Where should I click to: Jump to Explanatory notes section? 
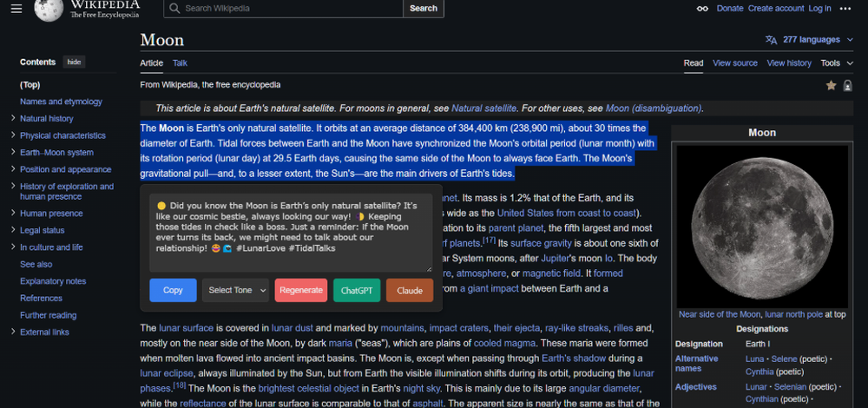[x=53, y=281]
